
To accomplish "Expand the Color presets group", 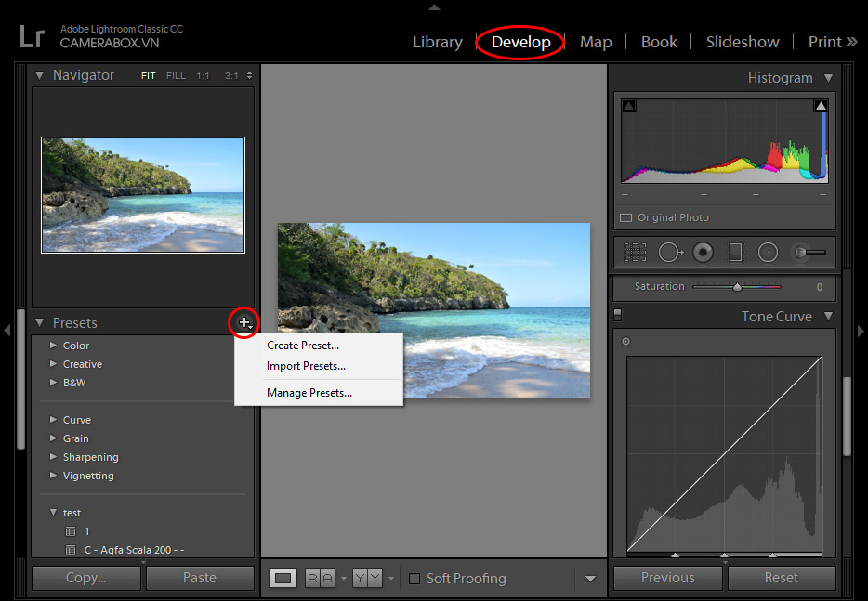I will pyautogui.click(x=53, y=346).
